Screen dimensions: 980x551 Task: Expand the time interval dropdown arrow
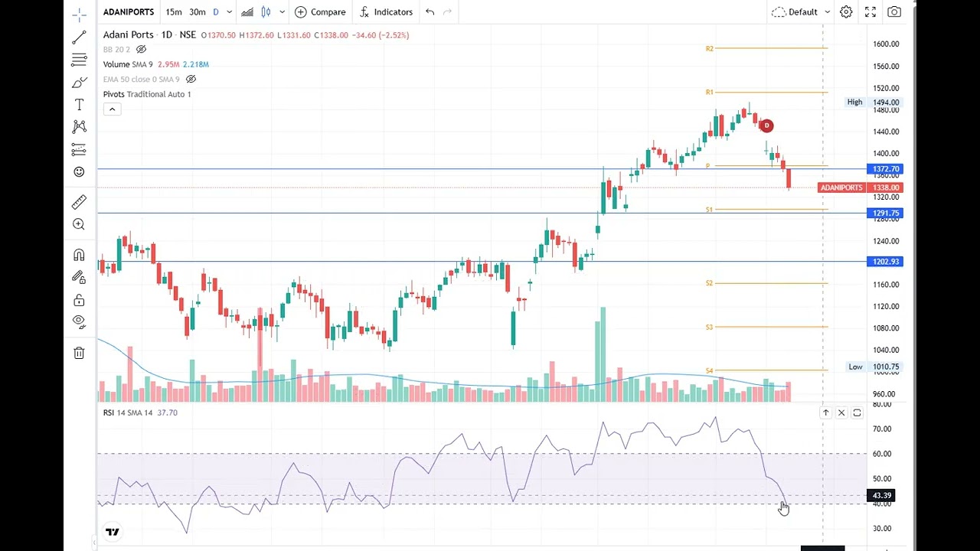229,12
